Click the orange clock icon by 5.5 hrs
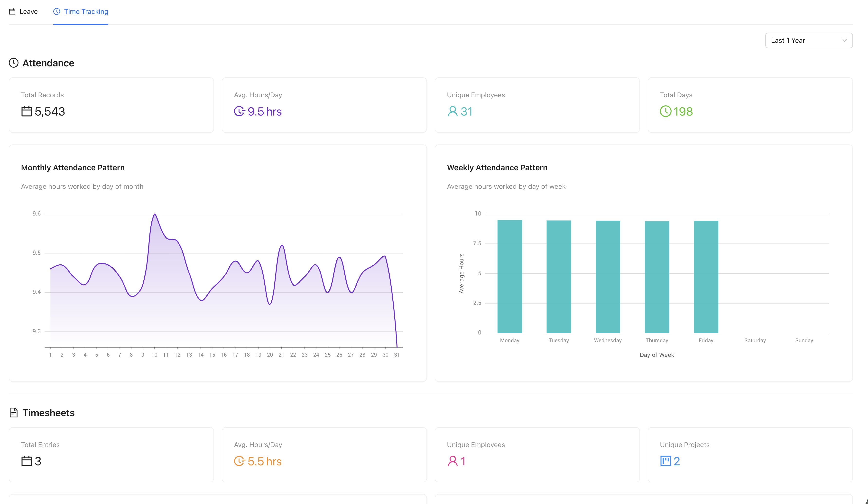 [x=239, y=461]
